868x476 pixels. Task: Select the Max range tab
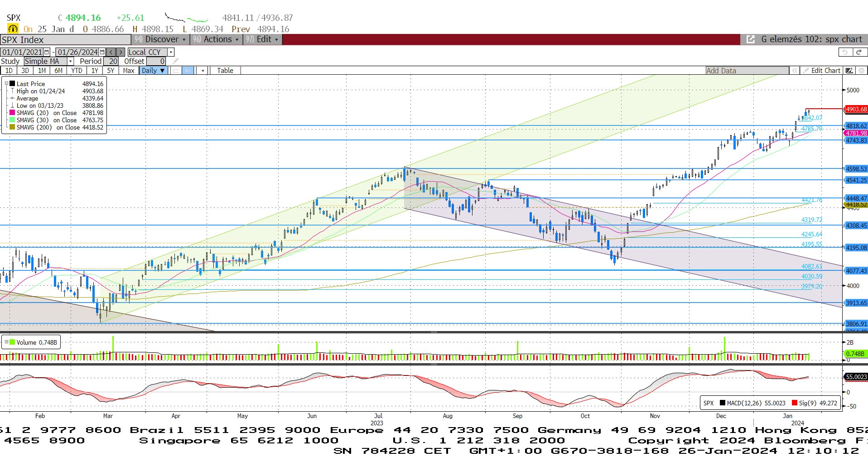click(129, 71)
